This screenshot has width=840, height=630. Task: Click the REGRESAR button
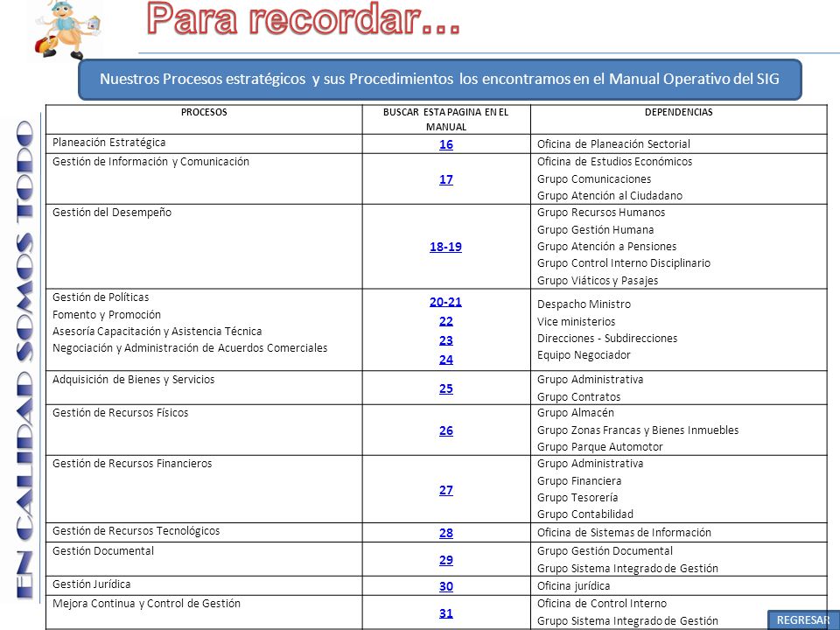pos(803,619)
